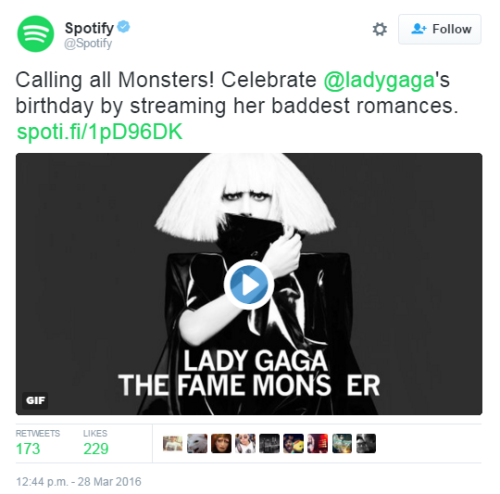Open the @Spotify handle link
Image resolution: width=500 pixels, height=494 pixels.
pyautogui.click(x=88, y=43)
